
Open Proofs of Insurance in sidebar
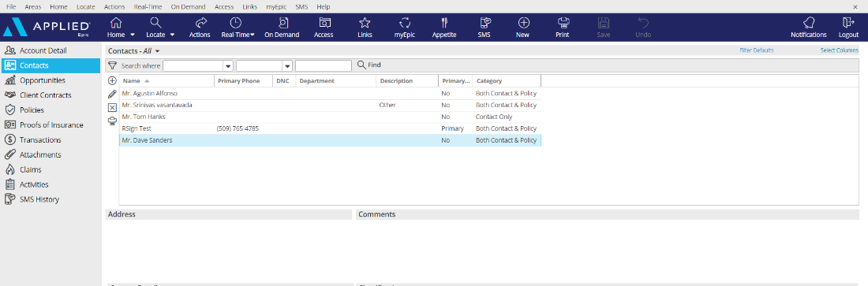51,125
